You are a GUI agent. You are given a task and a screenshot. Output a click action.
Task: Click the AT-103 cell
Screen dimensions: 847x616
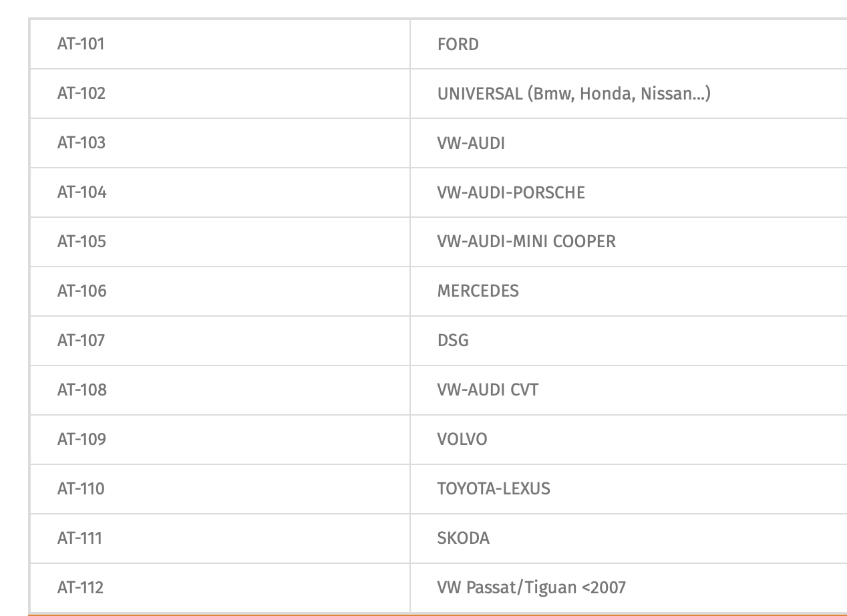pyautogui.click(x=81, y=143)
